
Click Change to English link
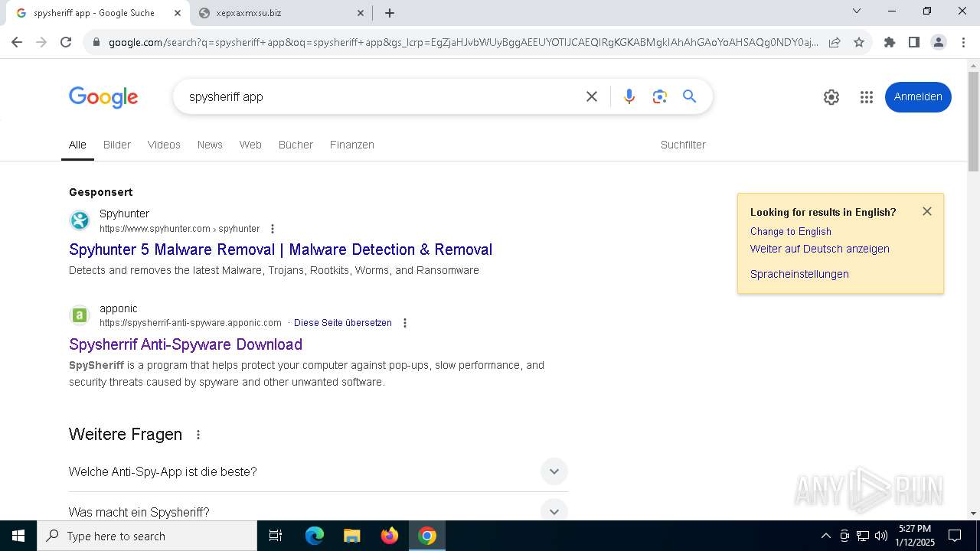791,231
